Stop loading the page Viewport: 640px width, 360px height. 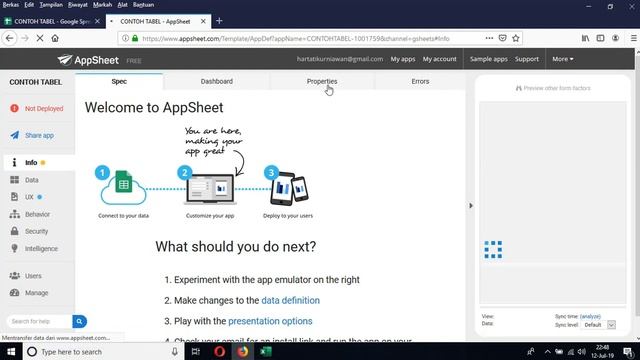pyautogui.click(x=40, y=38)
